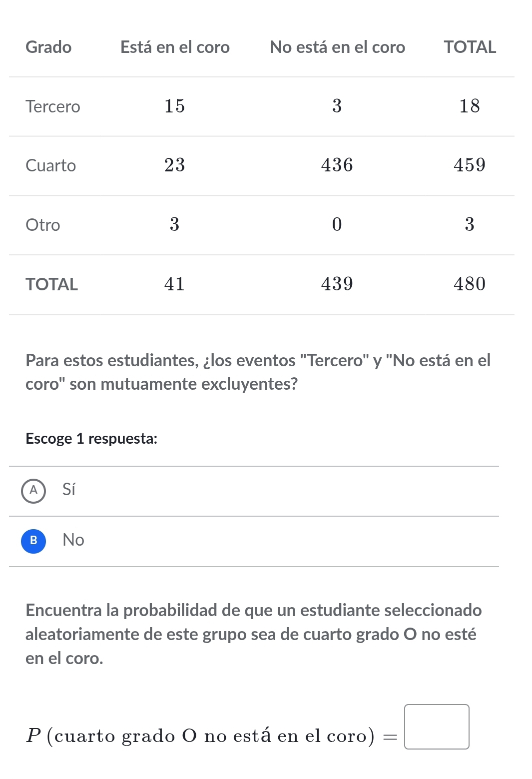This screenshot has height=779, width=532.
Task: Click the "Otro" row label
Action: (x=42, y=225)
